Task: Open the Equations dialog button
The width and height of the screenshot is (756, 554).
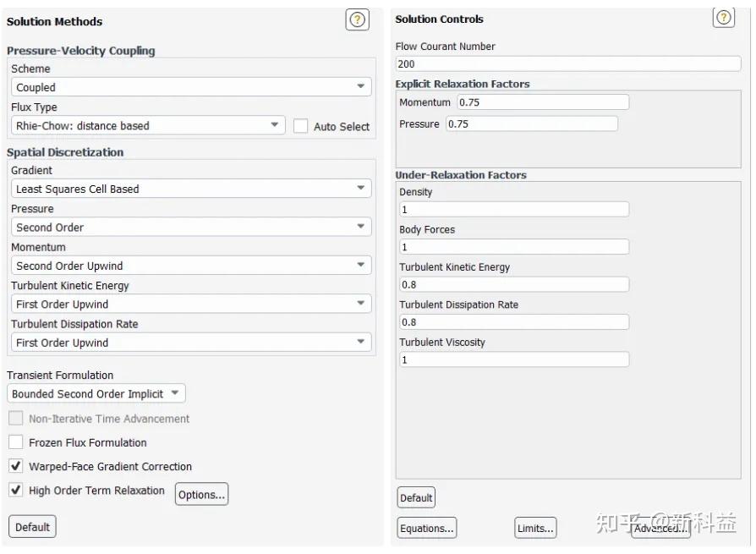Action: pyautogui.click(x=427, y=529)
